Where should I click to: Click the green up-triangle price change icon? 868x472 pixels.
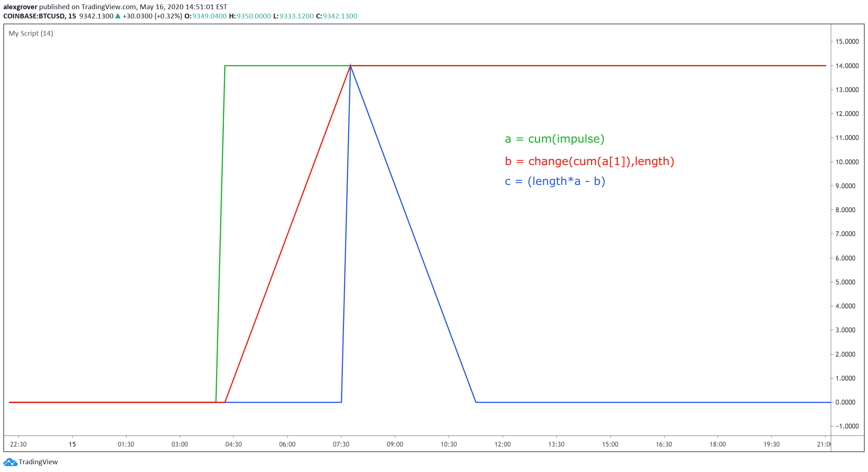118,16
